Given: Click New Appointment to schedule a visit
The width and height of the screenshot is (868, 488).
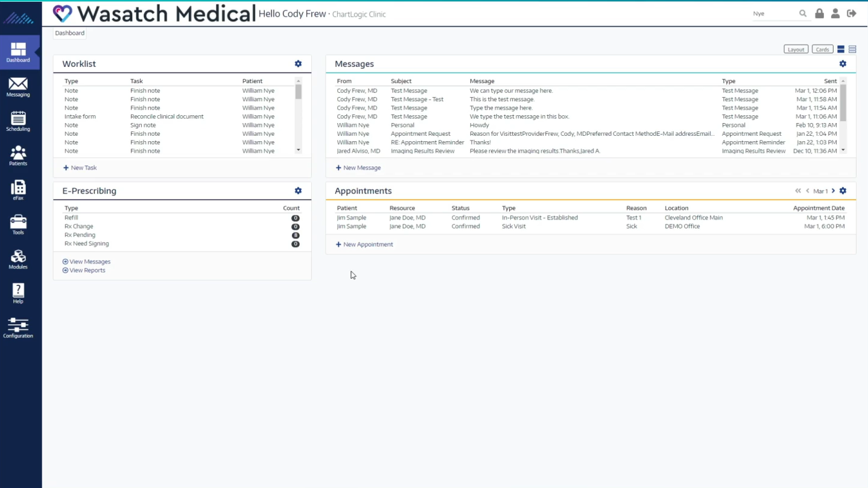Looking at the screenshot, I should tap(364, 244).
